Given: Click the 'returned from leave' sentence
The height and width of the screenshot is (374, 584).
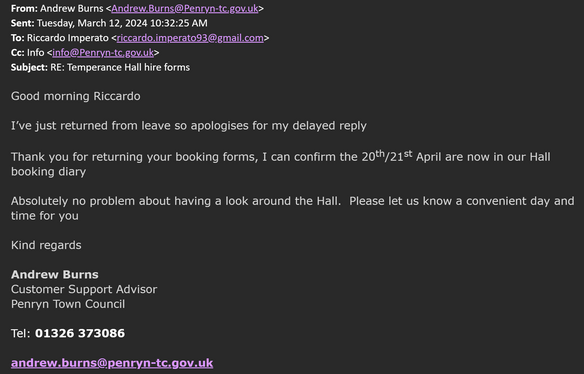Looking at the screenshot, I should click(189, 126).
